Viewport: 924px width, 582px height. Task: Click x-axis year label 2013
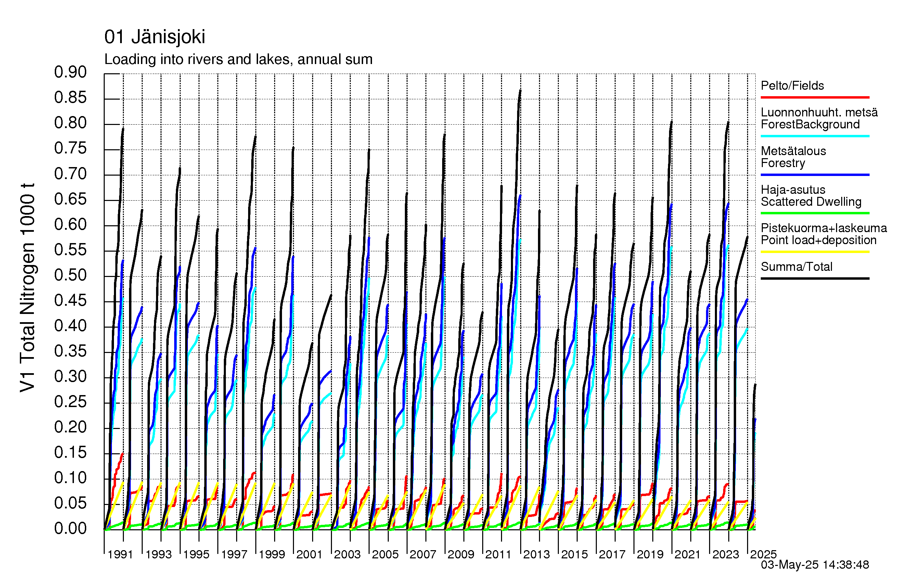coord(537,554)
